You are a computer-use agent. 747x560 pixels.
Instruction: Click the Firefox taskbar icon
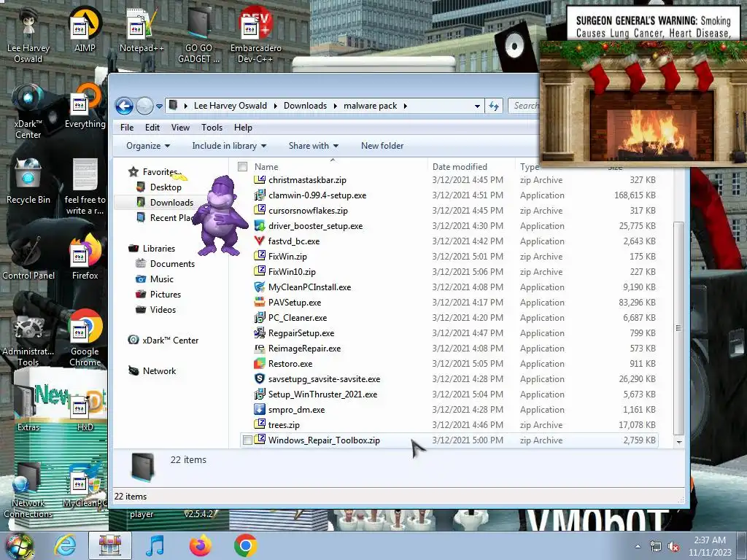[x=200, y=545]
